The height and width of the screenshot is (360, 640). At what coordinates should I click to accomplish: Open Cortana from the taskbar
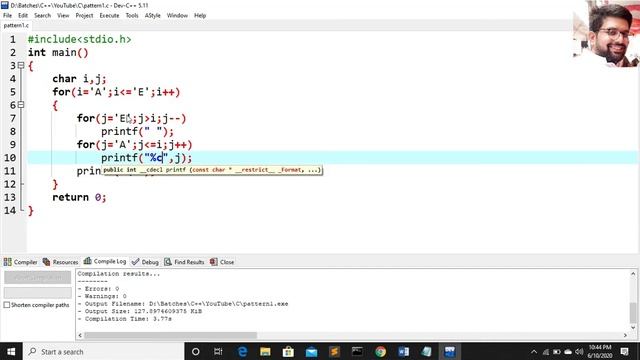[196, 351]
